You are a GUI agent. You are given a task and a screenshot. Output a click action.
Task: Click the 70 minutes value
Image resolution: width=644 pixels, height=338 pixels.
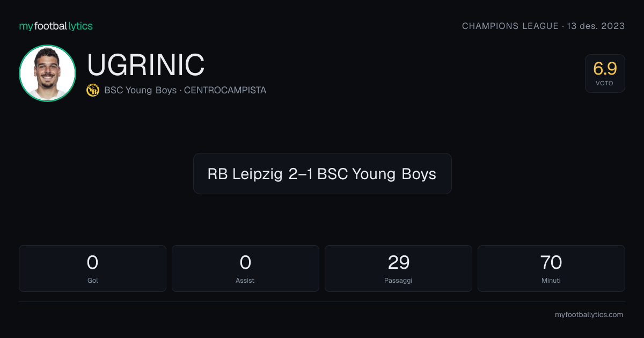point(551,262)
